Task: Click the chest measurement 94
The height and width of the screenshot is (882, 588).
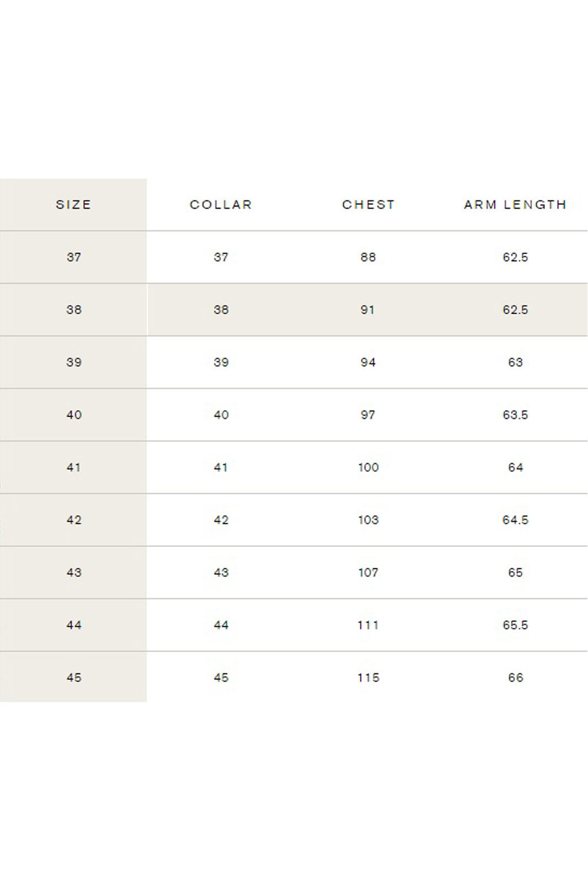Action: coord(368,362)
